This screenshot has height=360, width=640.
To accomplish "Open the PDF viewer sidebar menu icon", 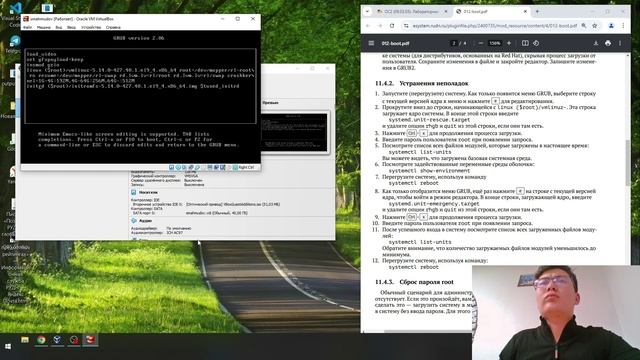I will tap(371, 43).
